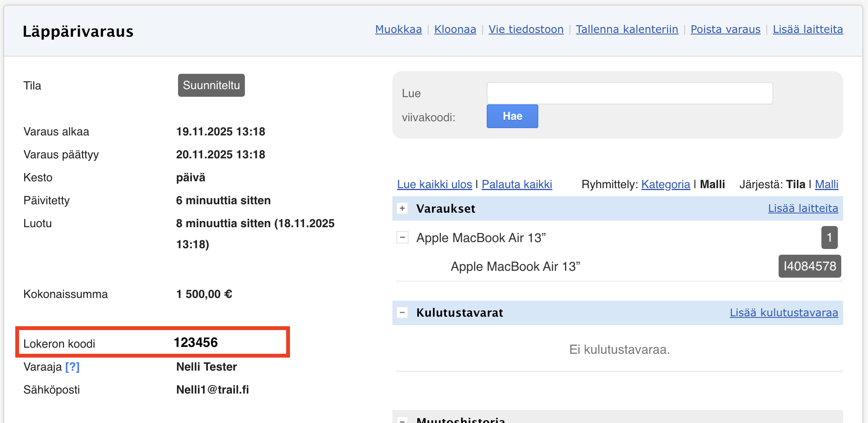The height and width of the screenshot is (423, 868).
Task: Open device code I4084578 badge
Action: (810, 266)
